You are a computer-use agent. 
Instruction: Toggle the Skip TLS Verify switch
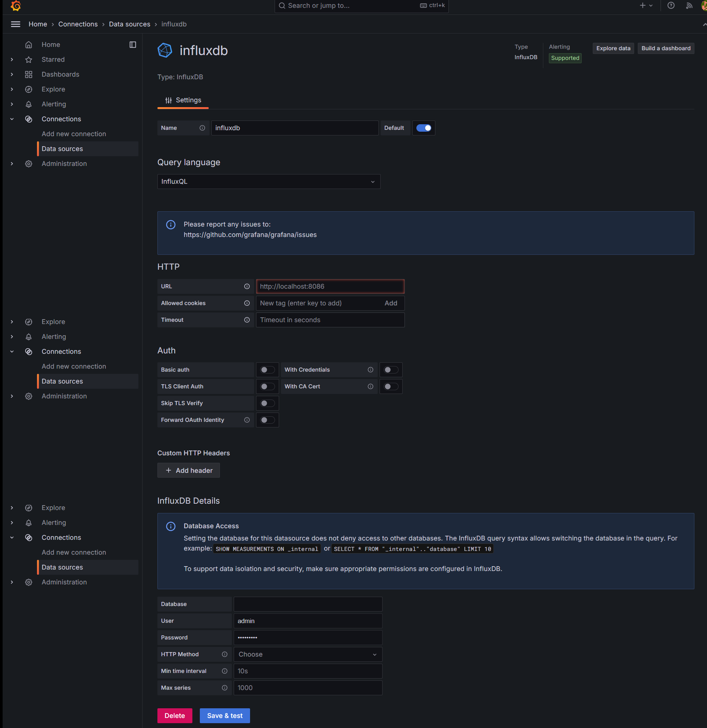pyautogui.click(x=268, y=403)
